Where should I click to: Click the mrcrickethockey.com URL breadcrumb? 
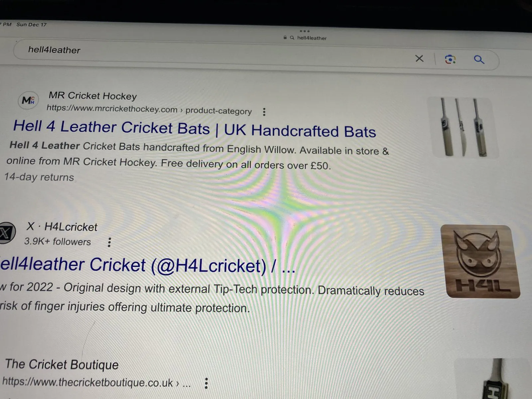(149, 110)
